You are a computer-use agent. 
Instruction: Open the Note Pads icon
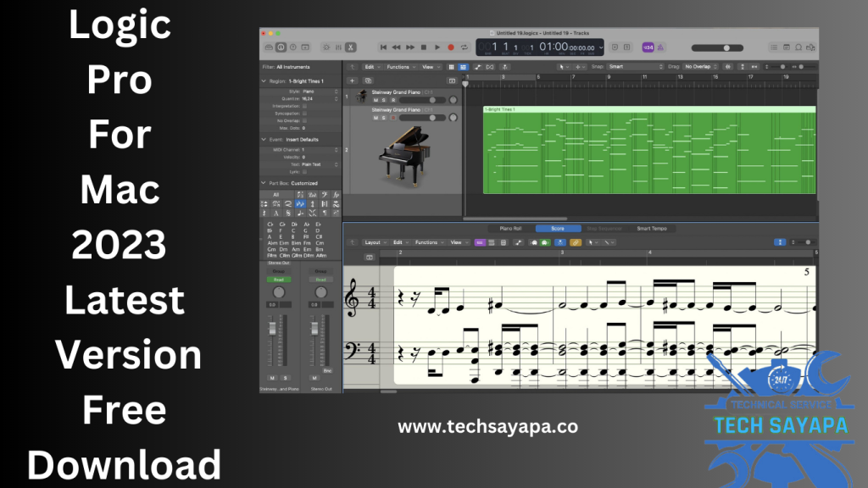point(786,47)
